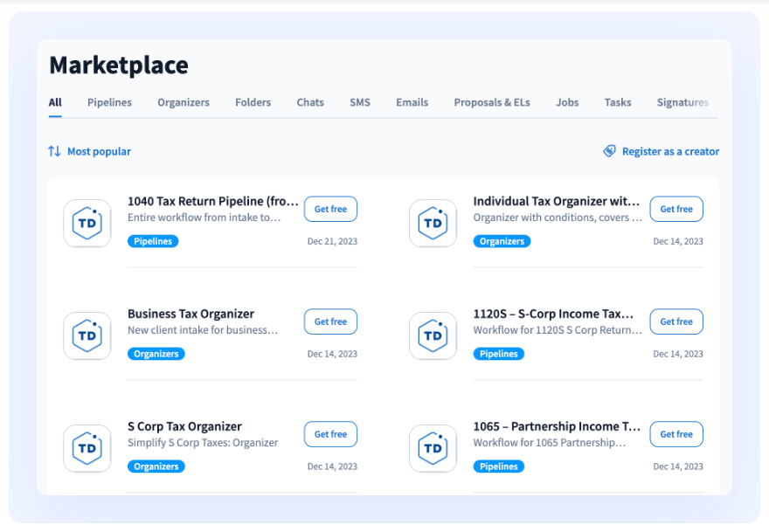Viewport: 769px width, 532px height.
Task: Click the sort arrows icon beside Most popular
Action: pyautogui.click(x=54, y=151)
